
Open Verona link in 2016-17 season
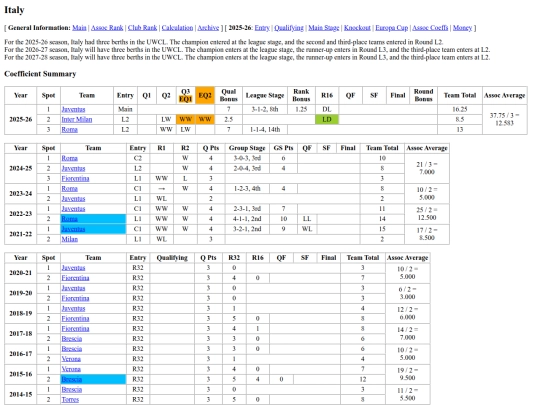click(x=71, y=359)
